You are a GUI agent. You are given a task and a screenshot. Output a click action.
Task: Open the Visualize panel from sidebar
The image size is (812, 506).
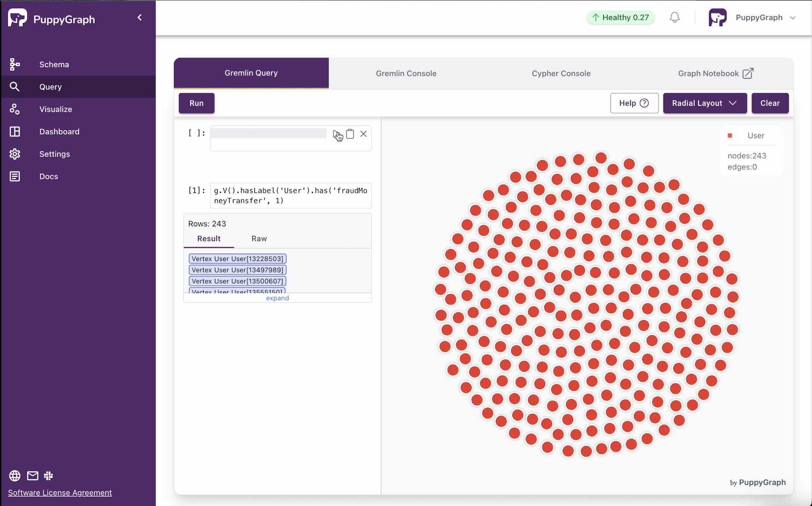click(15, 109)
